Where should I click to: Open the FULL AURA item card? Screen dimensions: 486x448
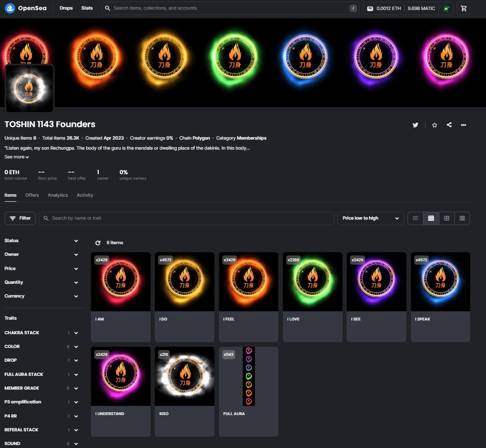click(x=249, y=392)
